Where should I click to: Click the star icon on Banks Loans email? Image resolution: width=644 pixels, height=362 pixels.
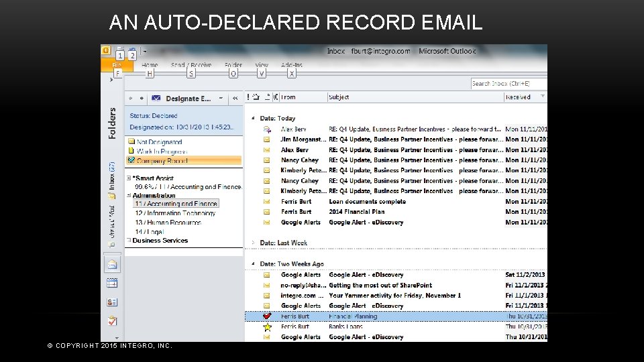tap(268, 326)
